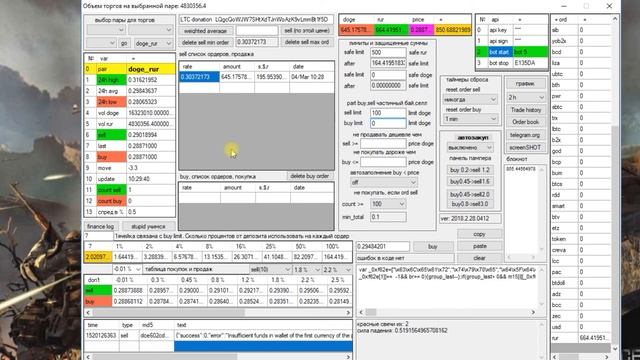Image resolution: width=640 pixels, height=360 pixels.
Task: Open the '2 h' timeframe dropdown
Action: point(526,98)
